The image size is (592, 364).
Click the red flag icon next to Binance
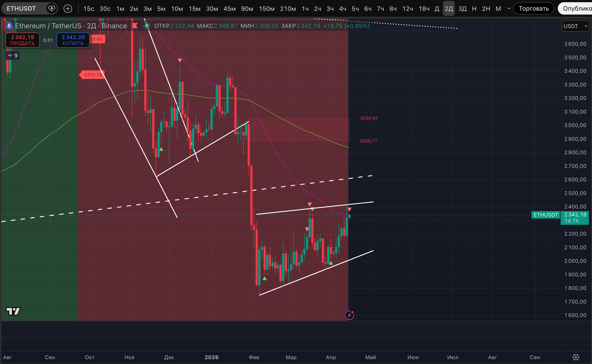[135, 26]
